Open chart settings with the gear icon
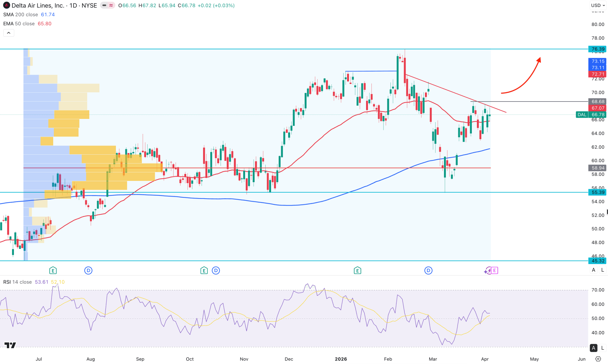608x364 pixels. point(598,359)
